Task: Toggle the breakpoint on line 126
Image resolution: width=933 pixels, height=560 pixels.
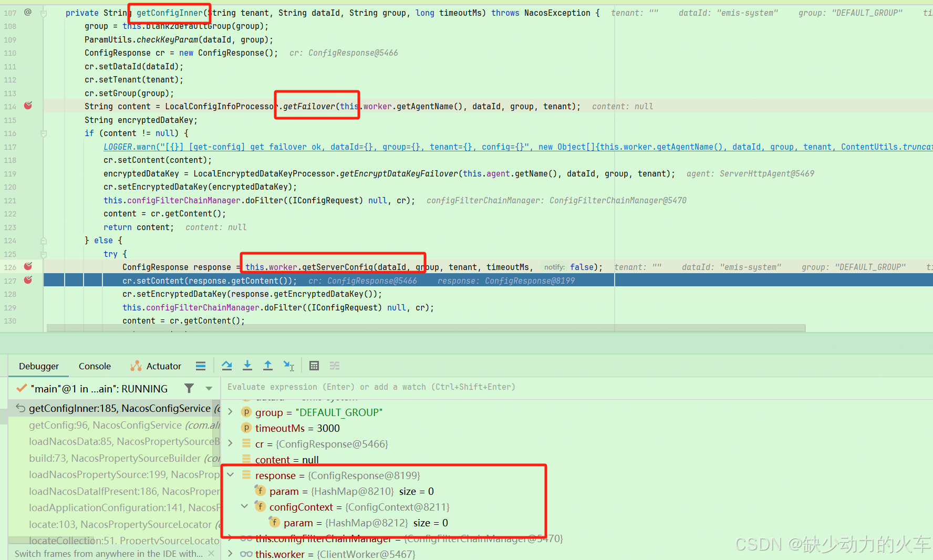Action: 28,267
